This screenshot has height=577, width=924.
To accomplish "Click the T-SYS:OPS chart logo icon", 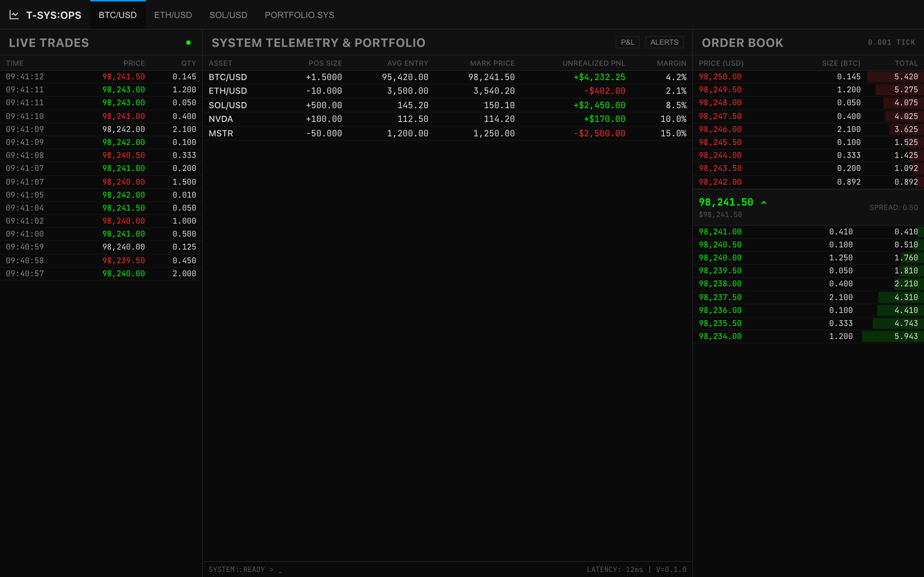I will pos(14,14).
